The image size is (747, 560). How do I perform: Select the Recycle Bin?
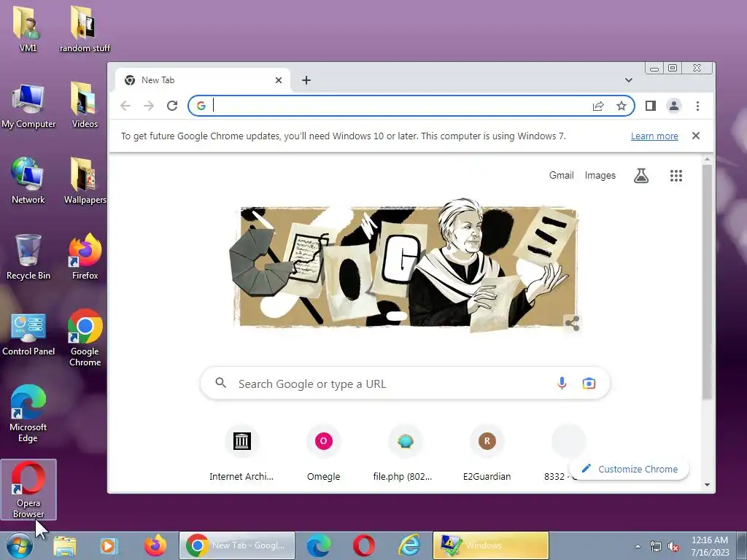[28, 257]
